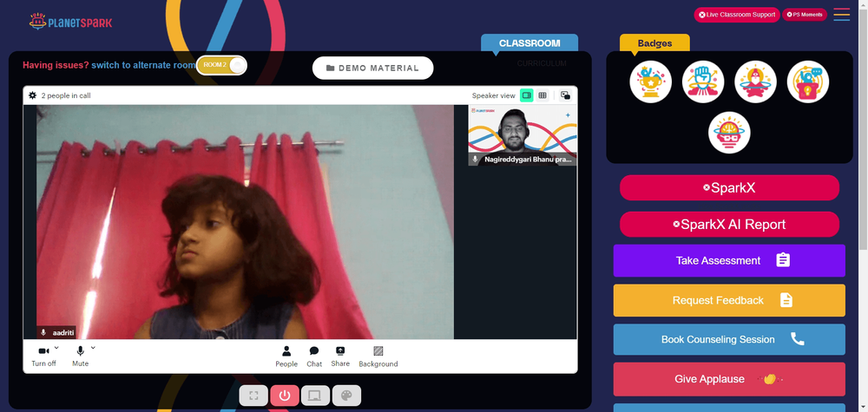Open the DEMO MATERIAL folder button
868x412 pixels.
point(372,68)
